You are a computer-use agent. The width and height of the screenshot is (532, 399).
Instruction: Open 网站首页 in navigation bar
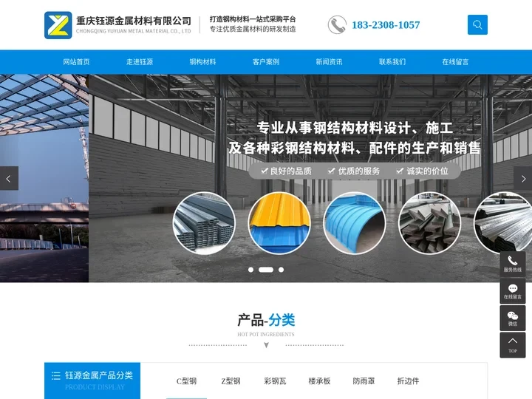pos(76,62)
